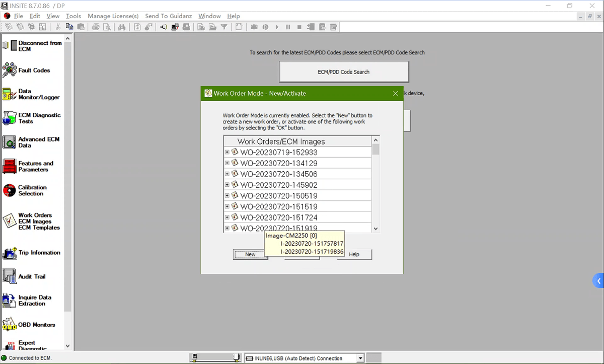Open the Tools menu
The width and height of the screenshot is (604, 364).
click(73, 16)
